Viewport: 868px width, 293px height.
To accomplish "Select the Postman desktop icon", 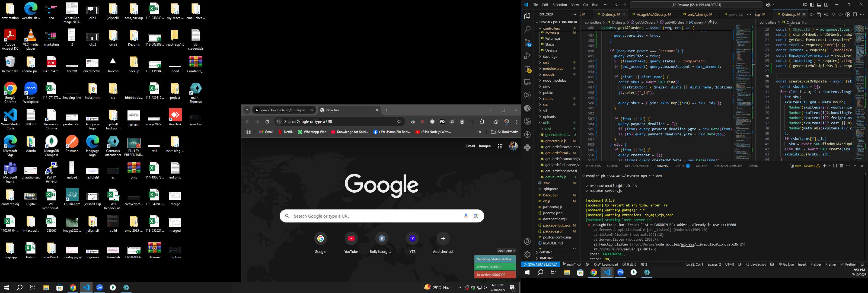I will coord(72,144).
